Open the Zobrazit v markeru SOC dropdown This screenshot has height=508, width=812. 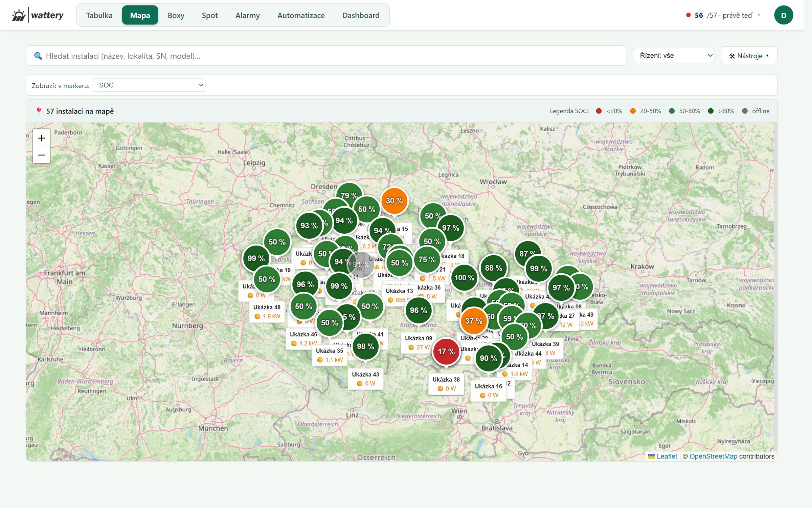point(149,85)
